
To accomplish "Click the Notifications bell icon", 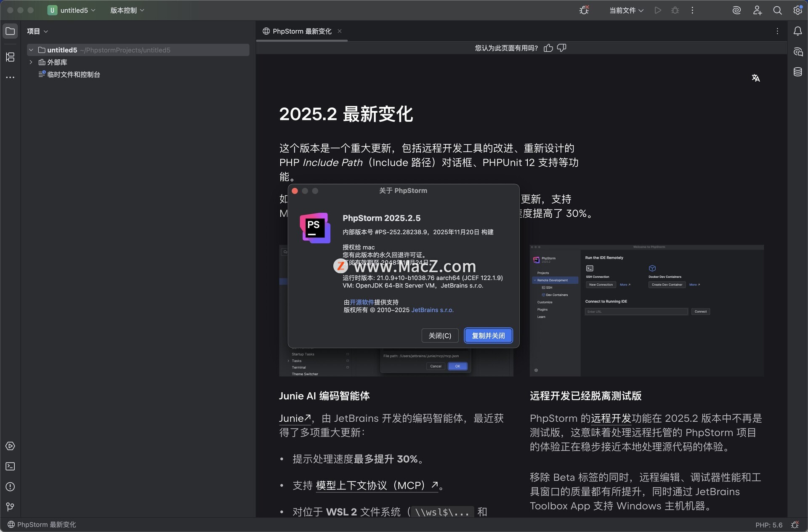I will 797,31.
